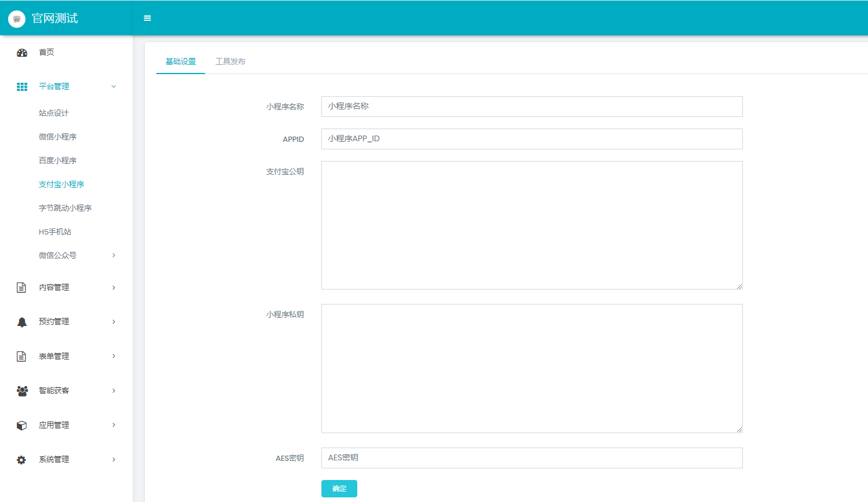Collapse the 平台管理 chevron
Screen dimensions: 868x502
click(113, 87)
